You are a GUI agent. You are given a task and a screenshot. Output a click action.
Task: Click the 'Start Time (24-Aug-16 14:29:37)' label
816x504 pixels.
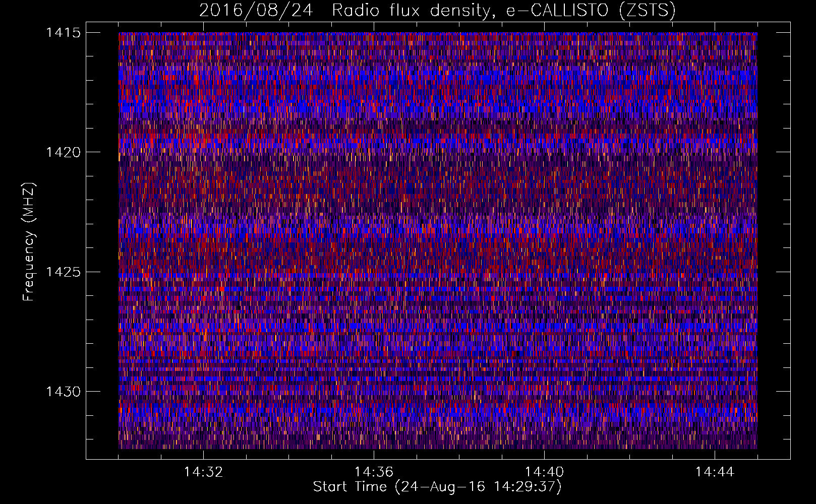(x=437, y=487)
